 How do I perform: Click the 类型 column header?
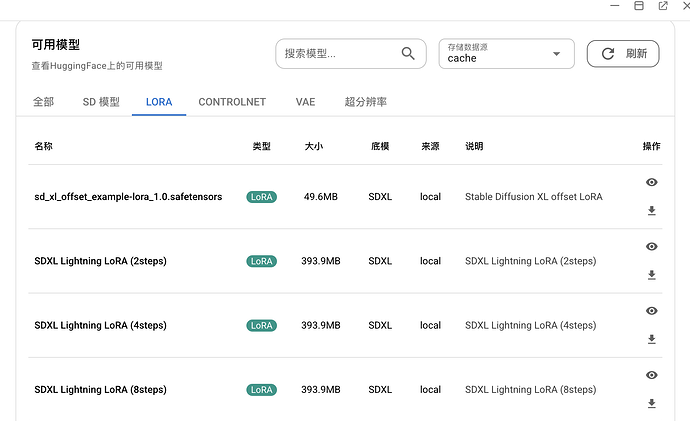(x=261, y=146)
